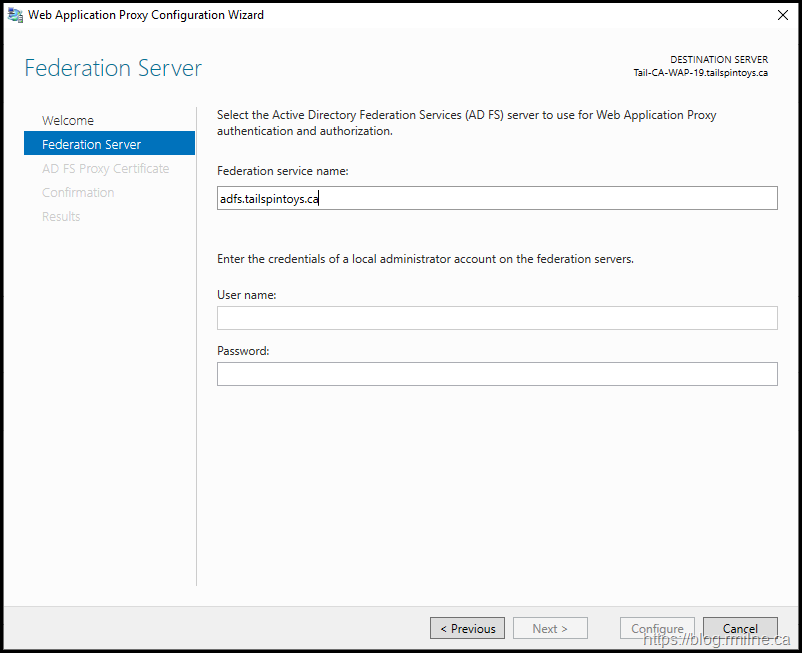Image resolution: width=802 pixels, height=653 pixels.
Task: Click the window title bar text
Action: tap(146, 15)
